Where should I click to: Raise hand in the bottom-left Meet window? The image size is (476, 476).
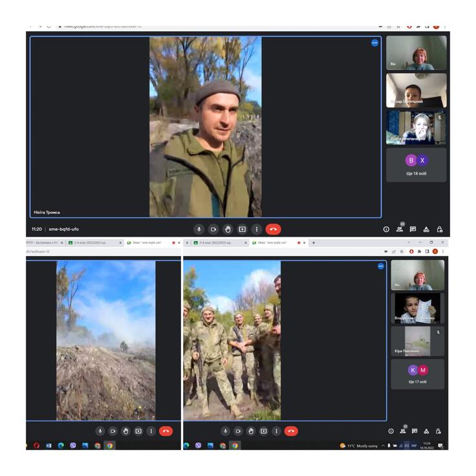125,431
